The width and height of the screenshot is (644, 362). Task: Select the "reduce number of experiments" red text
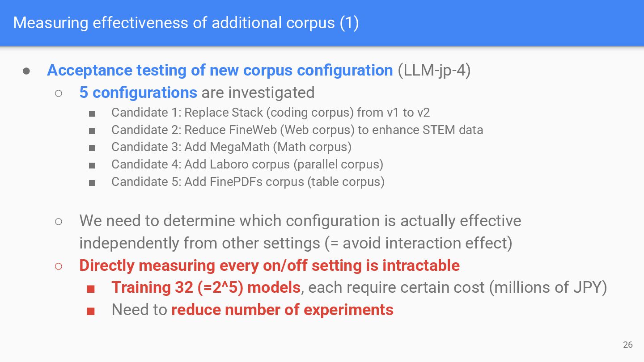[282, 310]
